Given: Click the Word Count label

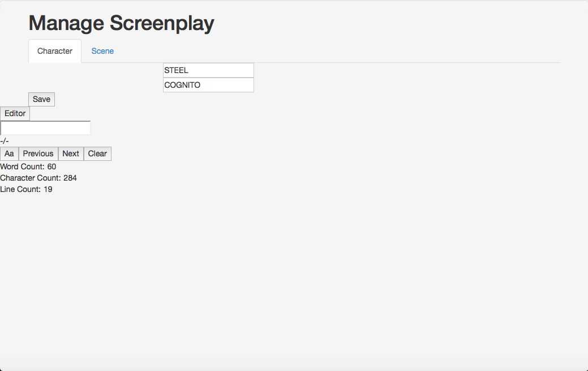Looking at the screenshot, I should pyautogui.click(x=22, y=167).
